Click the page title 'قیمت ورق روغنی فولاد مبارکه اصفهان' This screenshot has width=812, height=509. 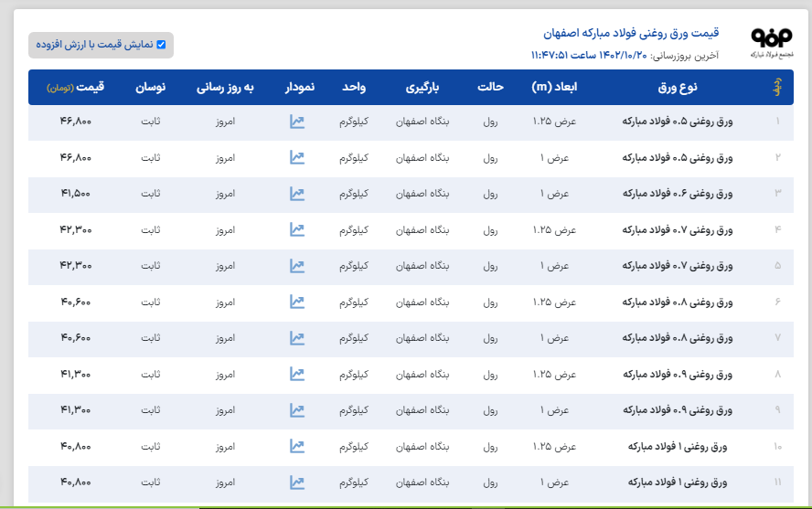click(x=631, y=33)
